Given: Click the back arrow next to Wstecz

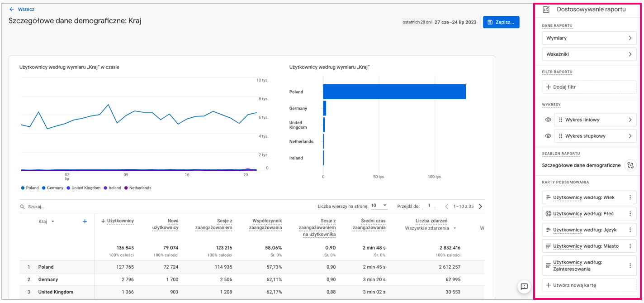Looking at the screenshot, I should (12, 9).
